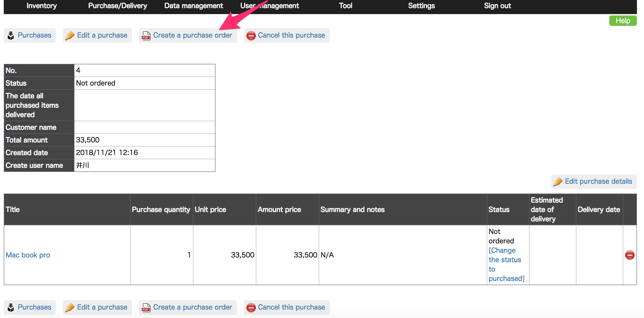Click the Create user name label

(34, 165)
